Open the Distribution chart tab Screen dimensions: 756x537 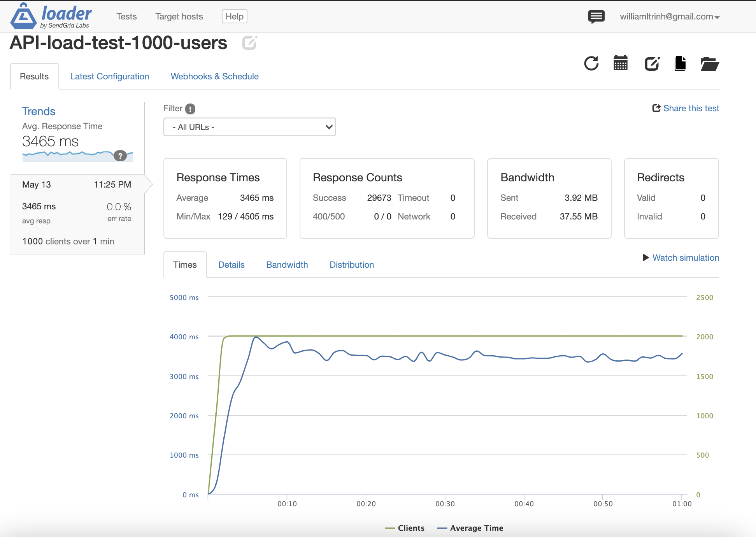coord(351,265)
